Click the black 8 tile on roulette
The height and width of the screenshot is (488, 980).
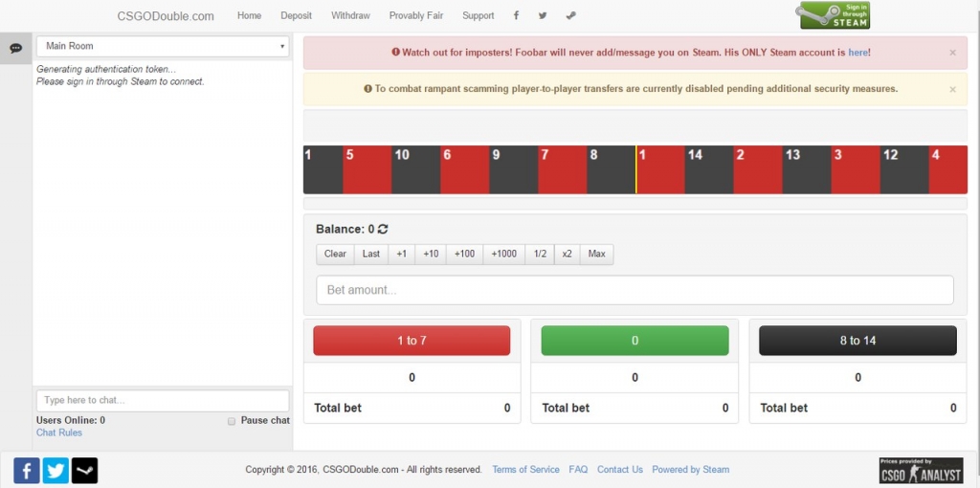click(x=612, y=170)
